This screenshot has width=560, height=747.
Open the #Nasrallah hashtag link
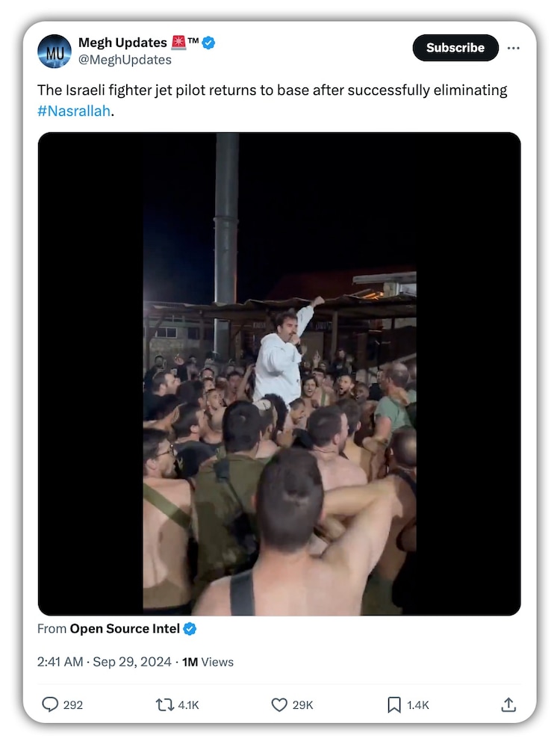coord(73,110)
